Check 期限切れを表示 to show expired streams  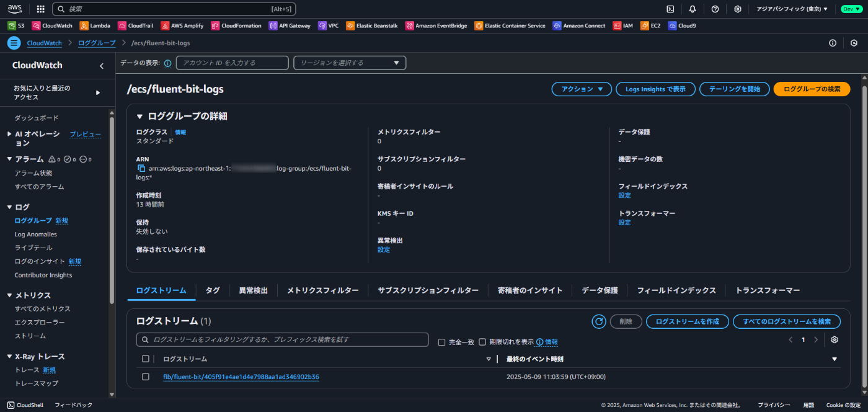pos(482,342)
